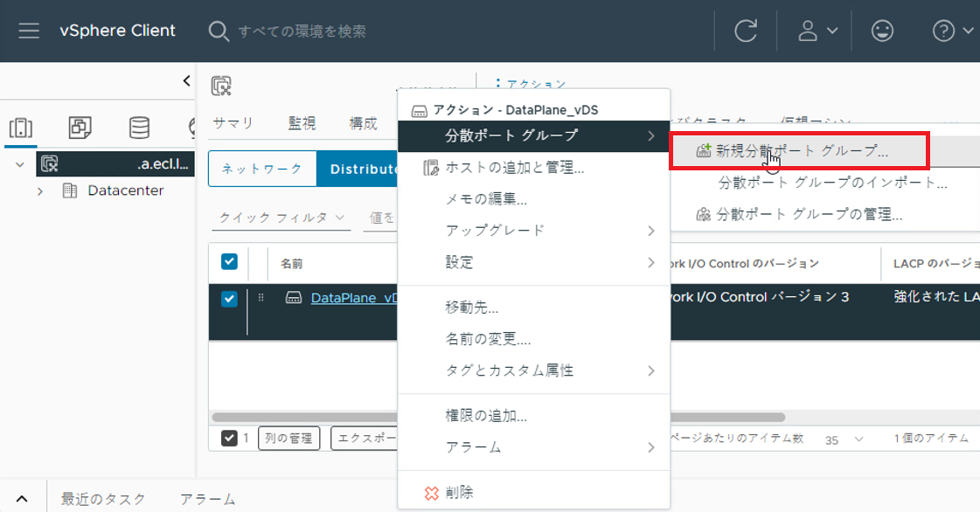Open the hamburger navigation menu
Viewport: 980px width, 512px height.
(x=29, y=31)
